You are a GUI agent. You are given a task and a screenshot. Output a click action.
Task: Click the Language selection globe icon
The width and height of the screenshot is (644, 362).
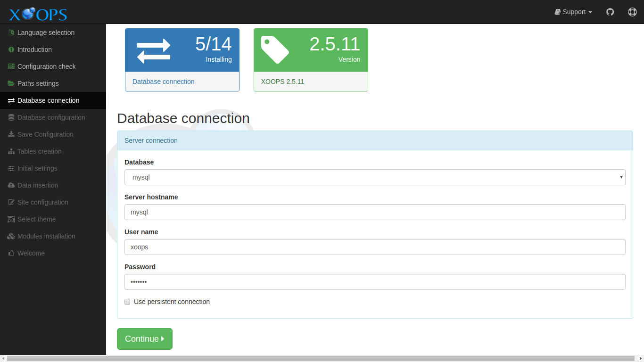click(x=10, y=33)
